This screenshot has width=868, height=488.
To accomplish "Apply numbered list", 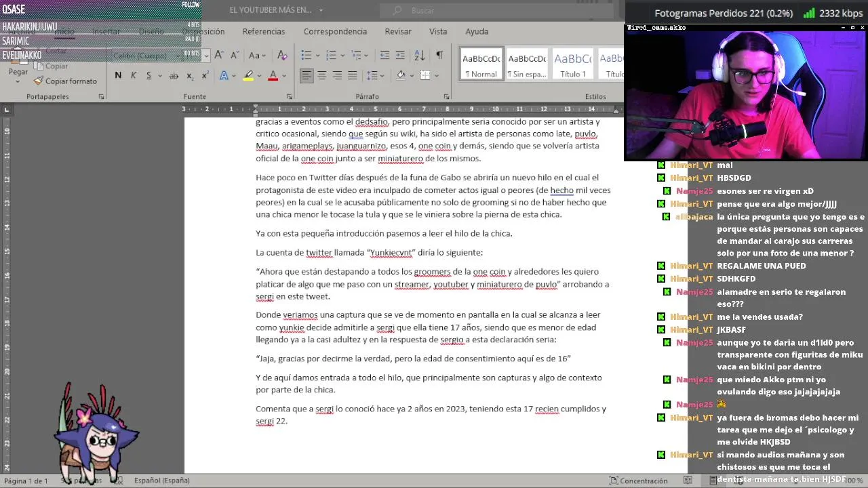I will click(330, 56).
